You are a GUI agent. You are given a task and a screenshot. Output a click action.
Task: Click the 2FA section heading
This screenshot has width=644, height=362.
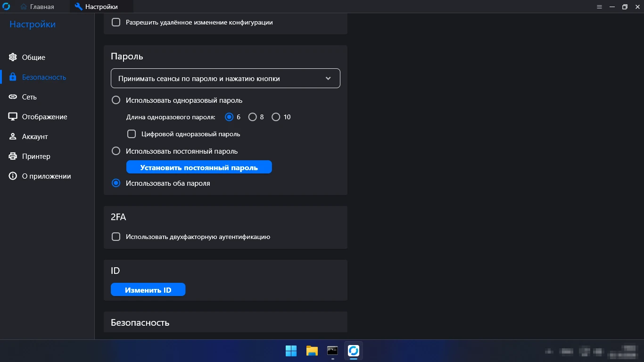[118, 217]
